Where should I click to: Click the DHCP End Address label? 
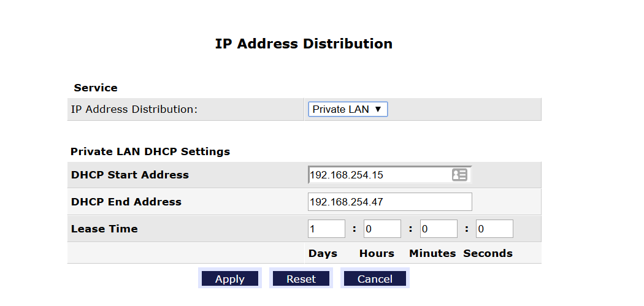[x=126, y=202]
